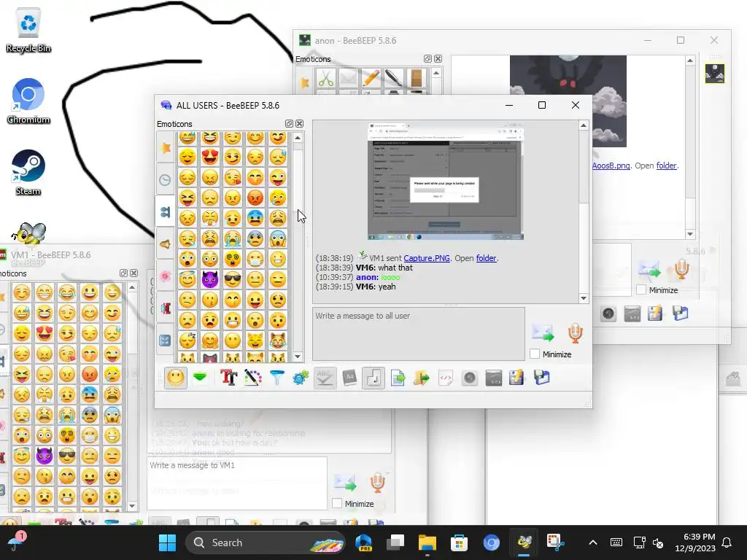Tick Minimize checkbox in ALL USERS window

[x=535, y=354]
